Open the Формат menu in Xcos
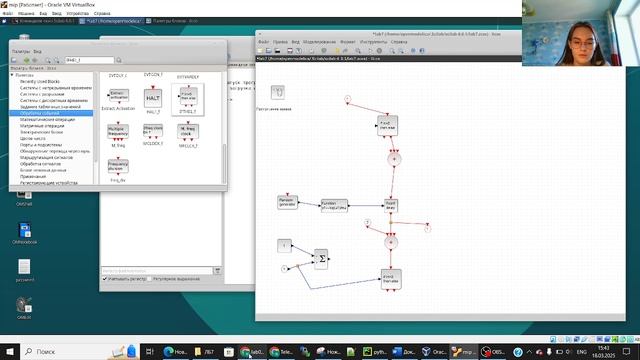640x360 pixels. point(348,42)
